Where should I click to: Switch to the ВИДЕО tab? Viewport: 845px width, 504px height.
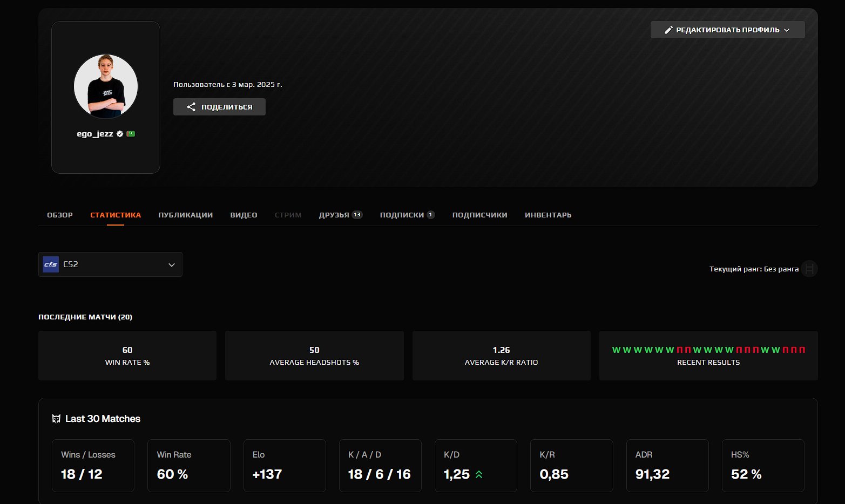click(244, 214)
